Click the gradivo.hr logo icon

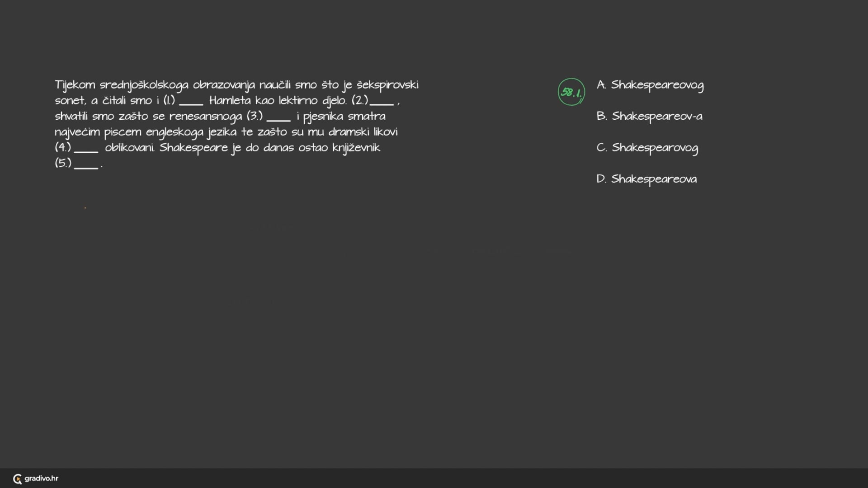(18, 479)
